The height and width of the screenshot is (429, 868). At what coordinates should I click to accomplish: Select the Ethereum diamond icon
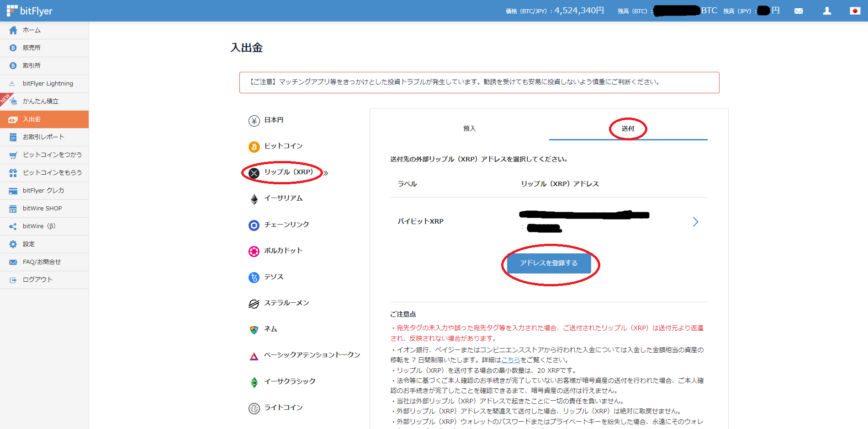tap(254, 199)
